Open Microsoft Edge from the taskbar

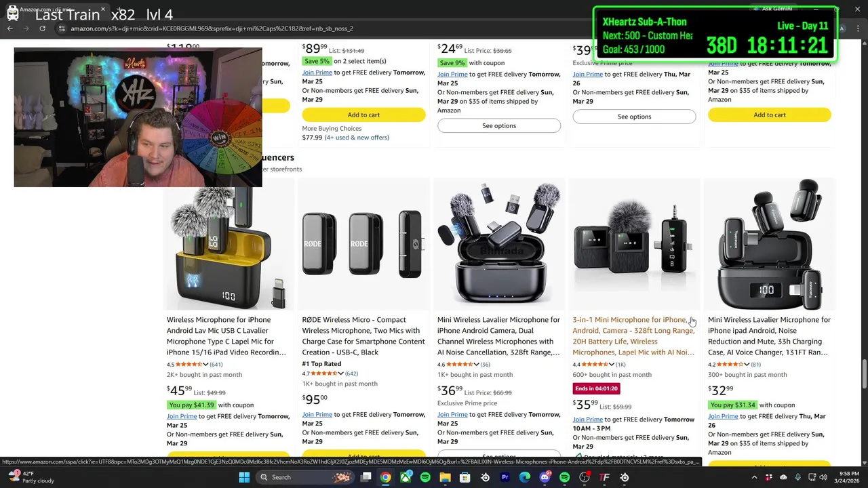525,477
